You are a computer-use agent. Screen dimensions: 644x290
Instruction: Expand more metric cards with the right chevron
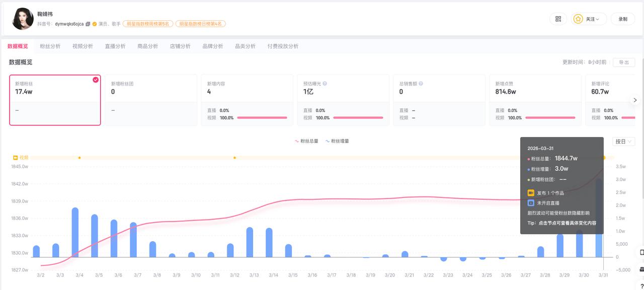(x=635, y=100)
